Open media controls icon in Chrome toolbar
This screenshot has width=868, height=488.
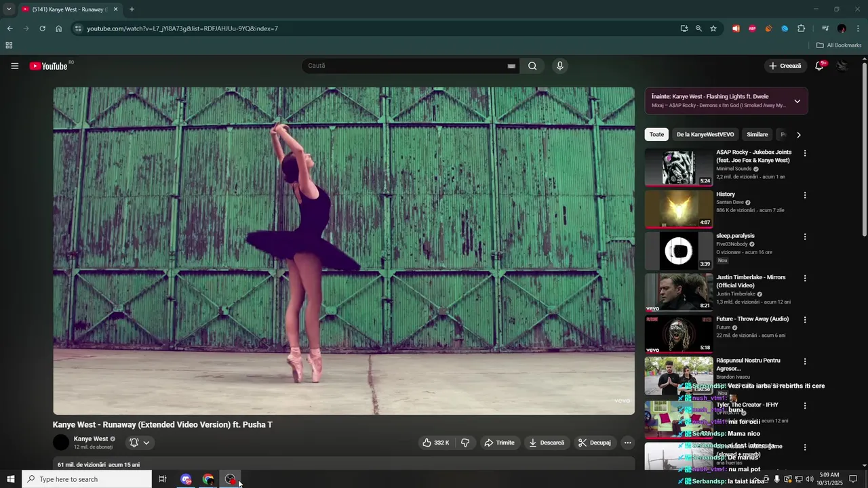pos(825,28)
